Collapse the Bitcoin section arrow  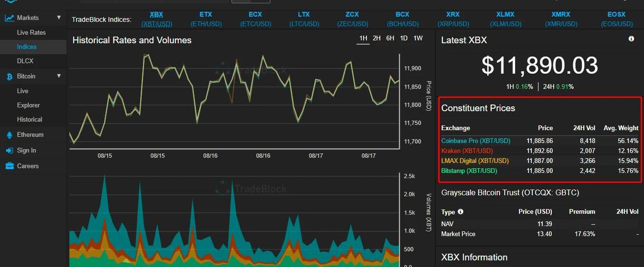(x=59, y=76)
